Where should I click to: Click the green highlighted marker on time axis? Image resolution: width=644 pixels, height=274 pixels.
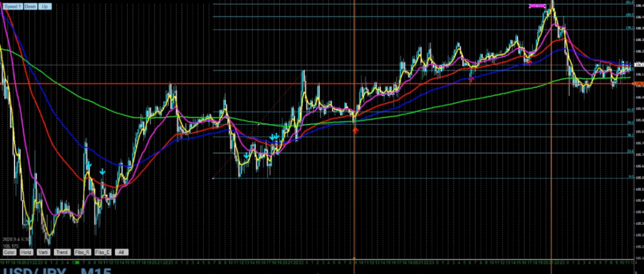pyautogui.click(x=76, y=262)
